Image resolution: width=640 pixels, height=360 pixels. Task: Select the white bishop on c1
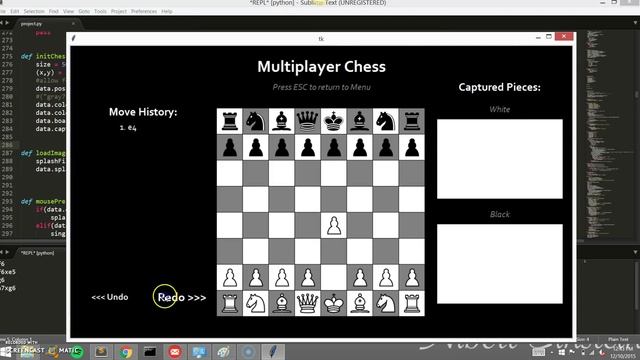[x=282, y=304]
